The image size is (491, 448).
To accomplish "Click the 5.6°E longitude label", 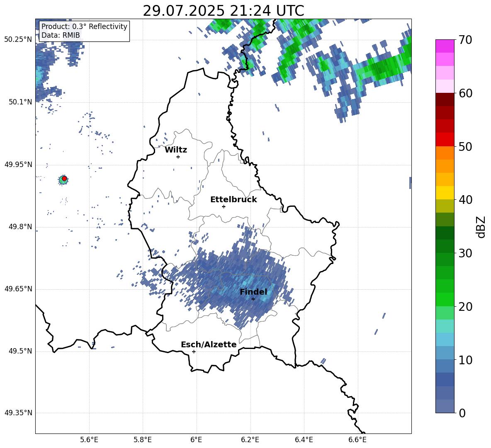I will [x=89, y=440].
